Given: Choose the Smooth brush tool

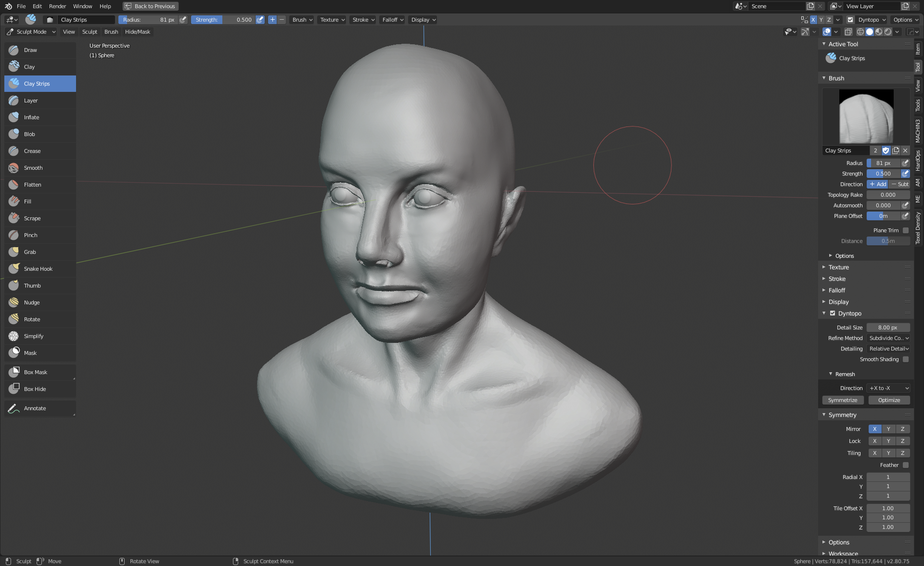Looking at the screenshot, I should tap(33, 168).
